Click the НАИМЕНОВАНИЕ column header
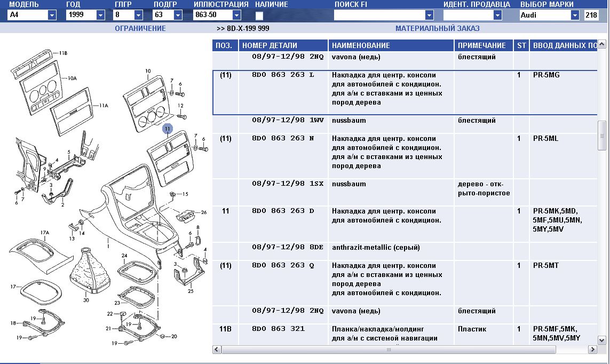Viewport: 610px width, 364px height. (391, 45)
